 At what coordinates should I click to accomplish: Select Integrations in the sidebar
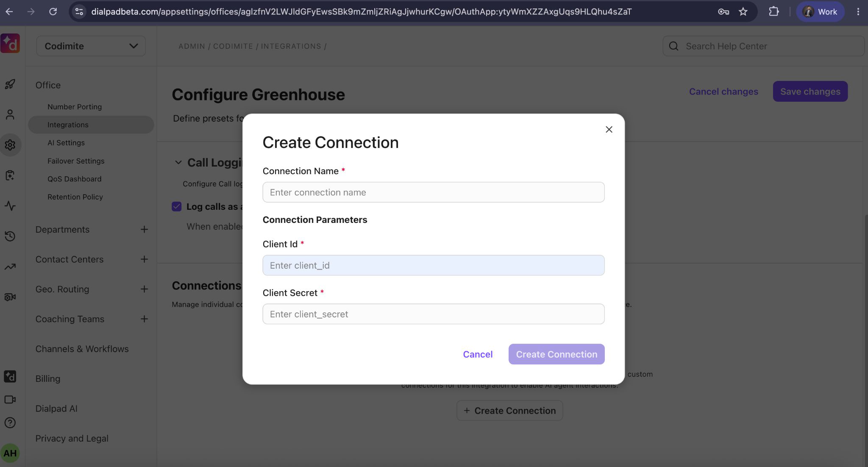pyautogui.click(x=91, y=125)
